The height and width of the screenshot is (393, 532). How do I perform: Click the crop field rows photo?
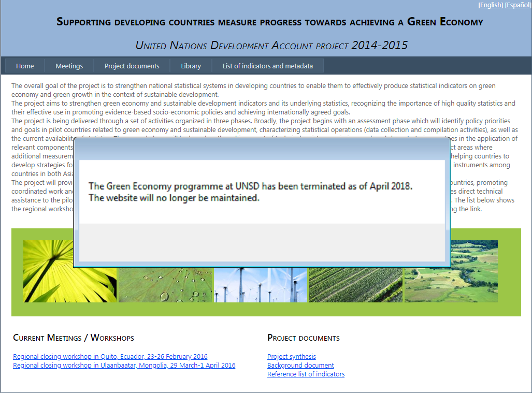pos(355,285)
